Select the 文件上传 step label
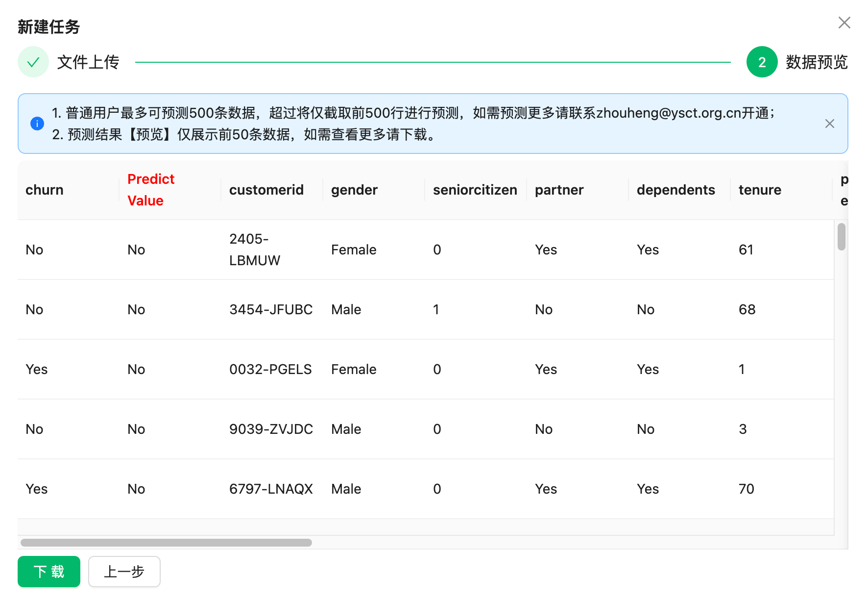This screenshot has width=868, height=602. (x=88, y=62)
